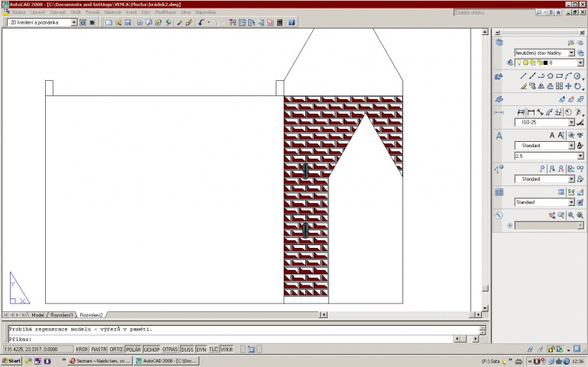Open the workspace dropdown '2D kreslení a poznámka'
This screenshot has height=367, width=588.
(x=42, y=22)
